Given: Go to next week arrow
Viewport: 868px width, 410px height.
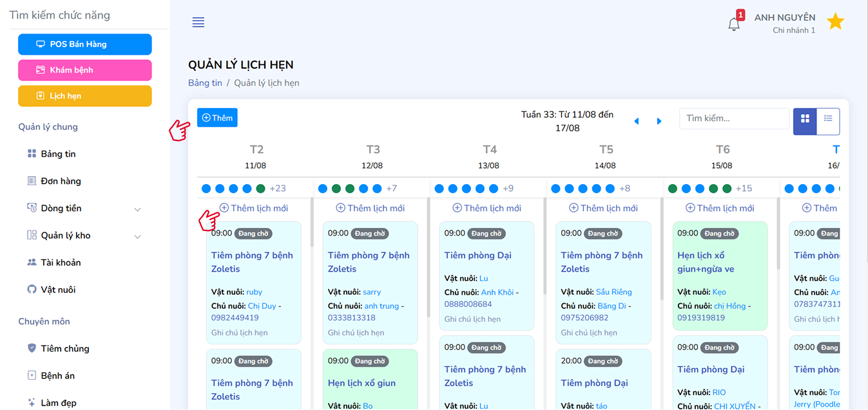Looking at the screenshot, I should pos(659,121).
